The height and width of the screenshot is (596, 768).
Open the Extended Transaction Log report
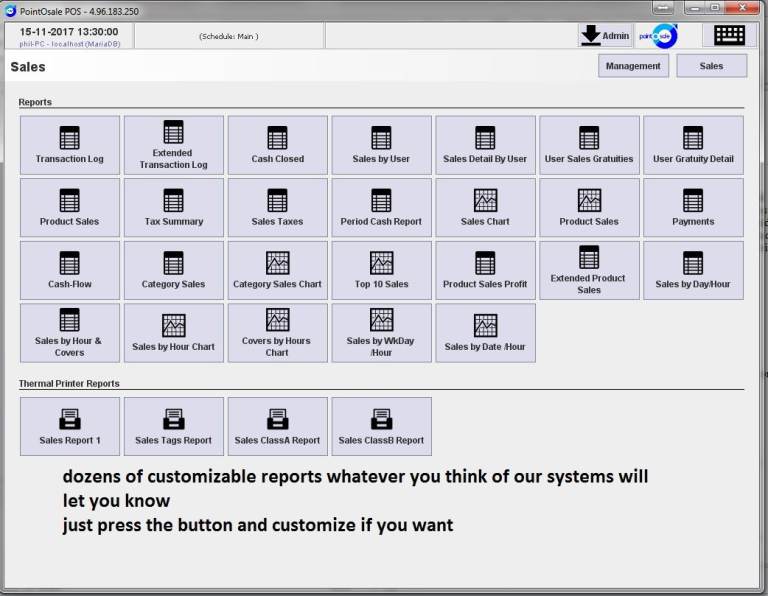pos(173,146)
